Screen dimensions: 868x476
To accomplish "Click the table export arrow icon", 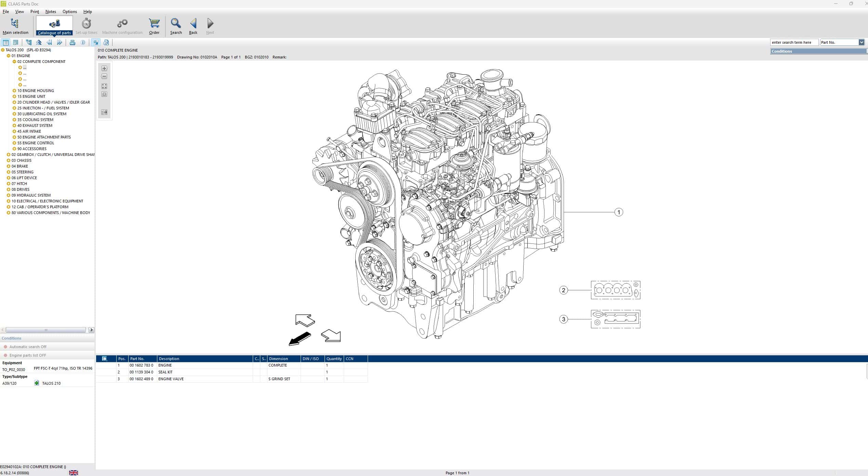I will 104,112.
